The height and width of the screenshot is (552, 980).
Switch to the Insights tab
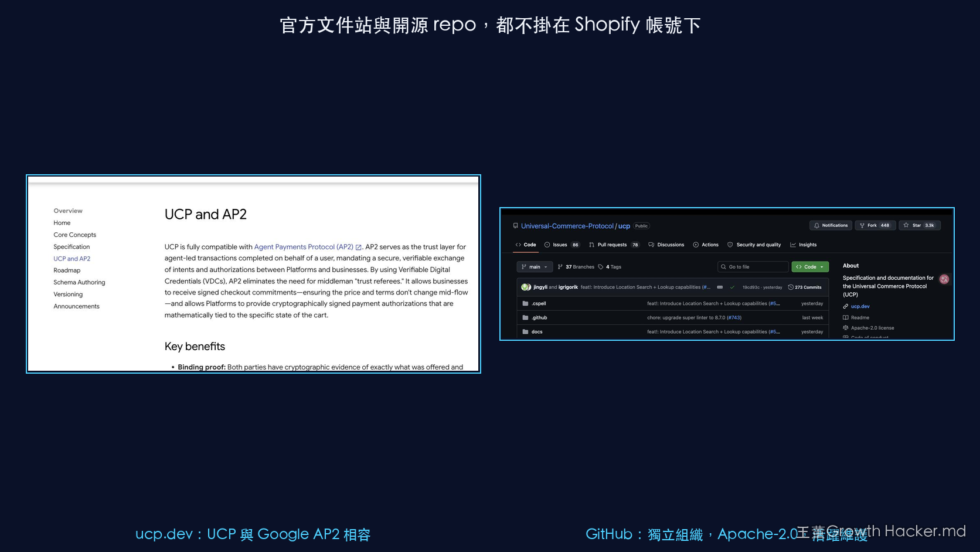pyautogui.click(x=803, y=245)
